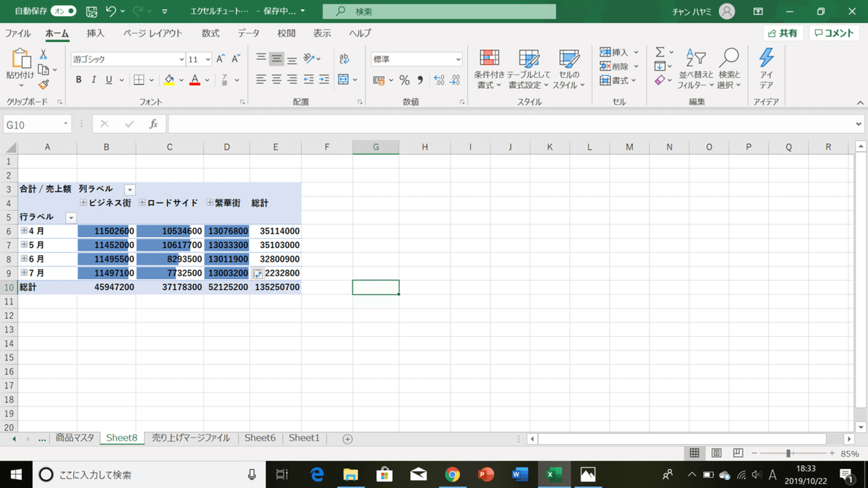Open PowerPoint from the taskbar
Viewport: 868px width, 488px height.
coord(486,474)
